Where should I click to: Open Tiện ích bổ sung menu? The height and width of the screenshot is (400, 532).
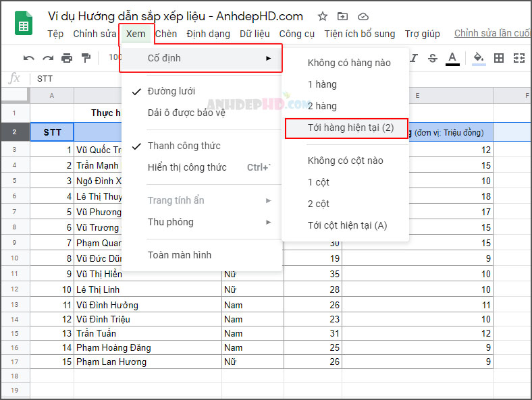pos(359,34)
